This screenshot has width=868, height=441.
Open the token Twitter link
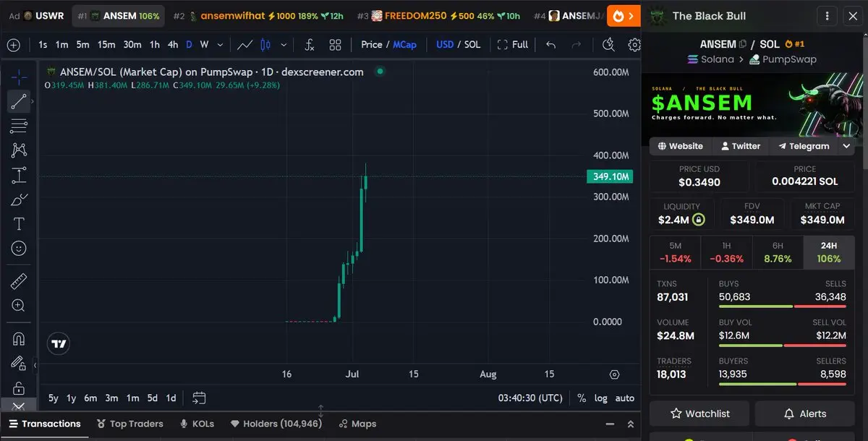click(740, 146)
